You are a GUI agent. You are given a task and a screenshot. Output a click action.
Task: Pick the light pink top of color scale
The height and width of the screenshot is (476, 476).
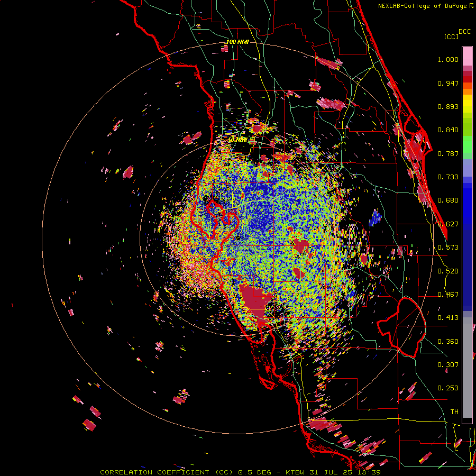pyautogui.click(x=467, y=56)
